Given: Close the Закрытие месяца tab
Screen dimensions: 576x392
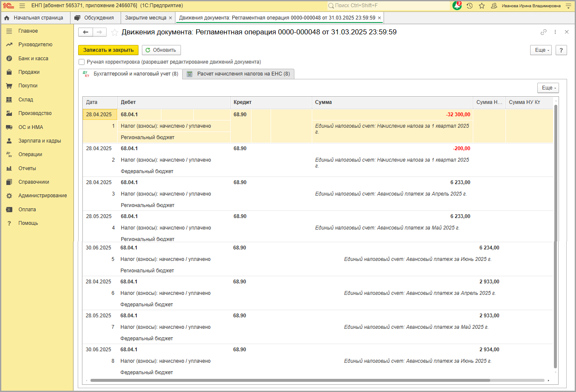Looking at the screenshot, I should tap(170, 18).
